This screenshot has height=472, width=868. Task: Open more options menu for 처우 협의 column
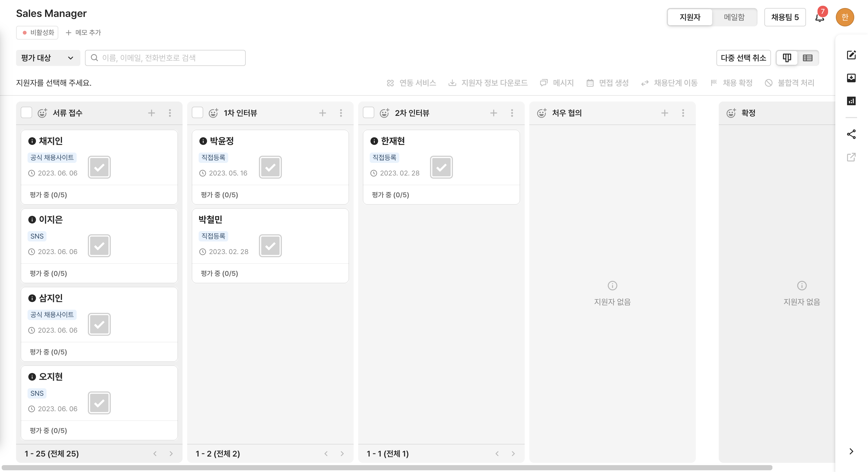683,113
